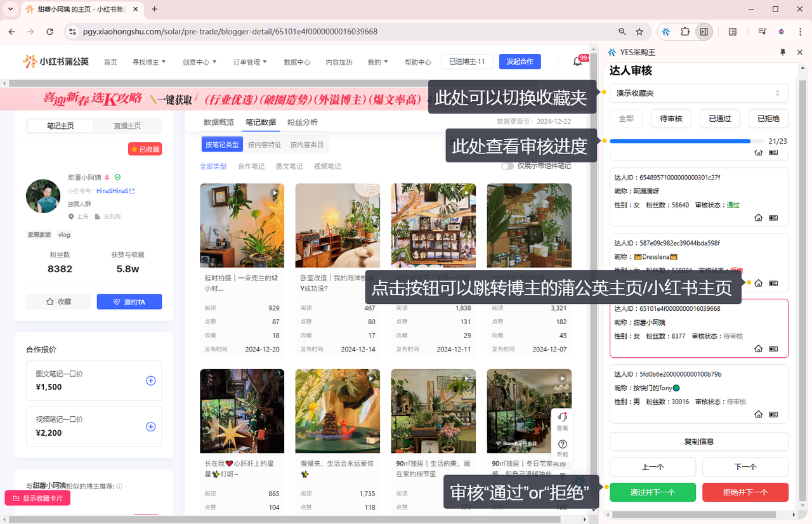Click the 客服 customer service icon
Image resolution: width=812 pixels, height=524 pixels.
point(562,419)
